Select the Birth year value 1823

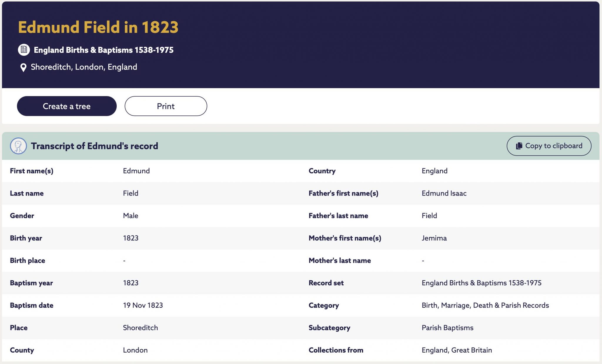click(x=131, y=238)
